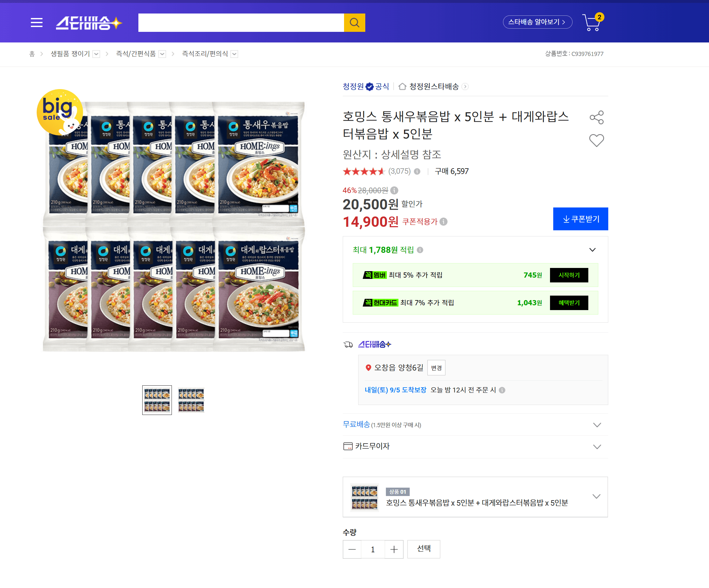Collapse the 최대 1,788원 적립 section
Viewport: 709px width, 588px height.
pos(592,250)
